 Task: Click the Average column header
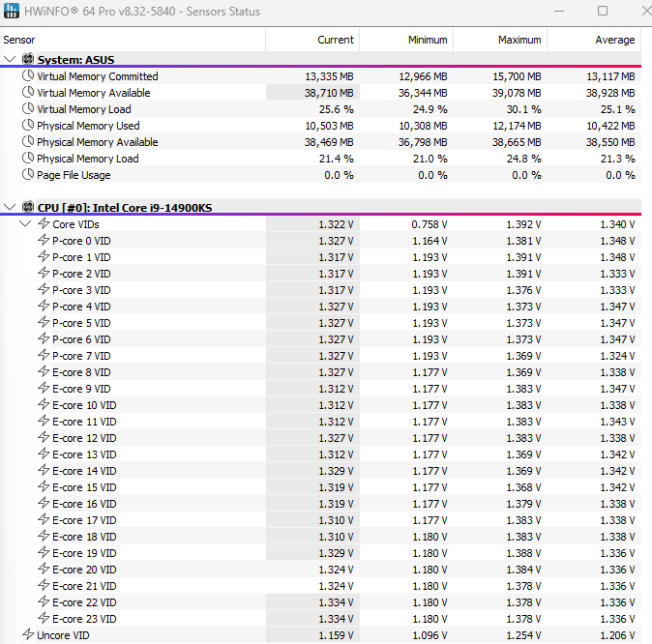[594, 40]
